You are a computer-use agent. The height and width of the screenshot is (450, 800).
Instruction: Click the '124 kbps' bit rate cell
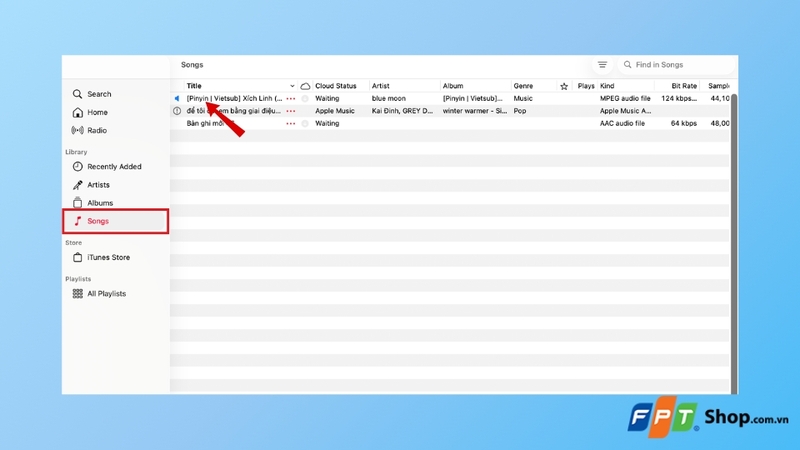tap(679, 98)
